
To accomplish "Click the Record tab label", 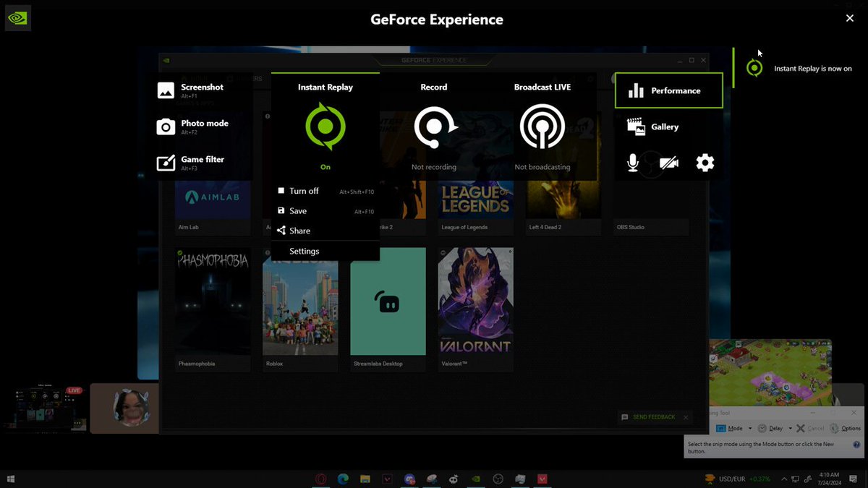I will click(434, 87).
